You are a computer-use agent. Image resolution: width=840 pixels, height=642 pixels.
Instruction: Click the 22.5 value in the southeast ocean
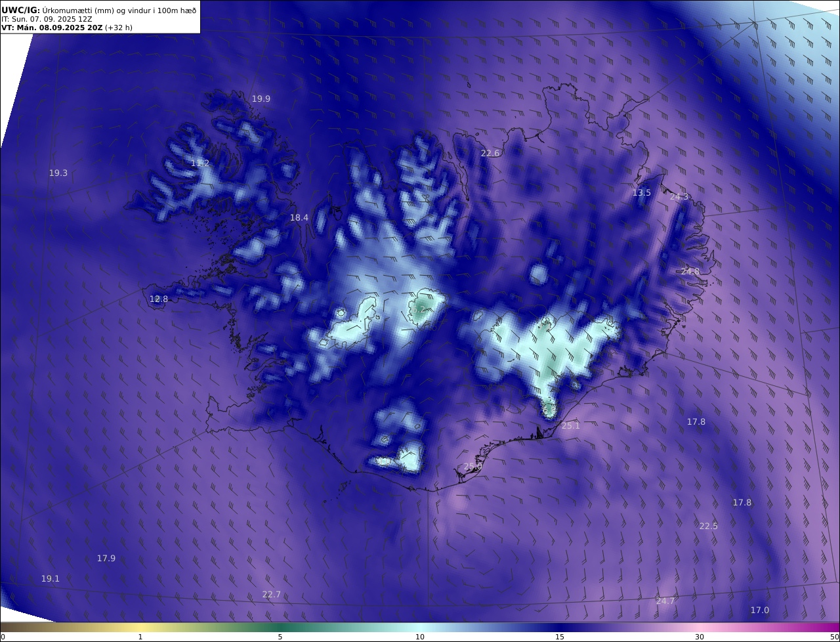click(x=709, y=526)
